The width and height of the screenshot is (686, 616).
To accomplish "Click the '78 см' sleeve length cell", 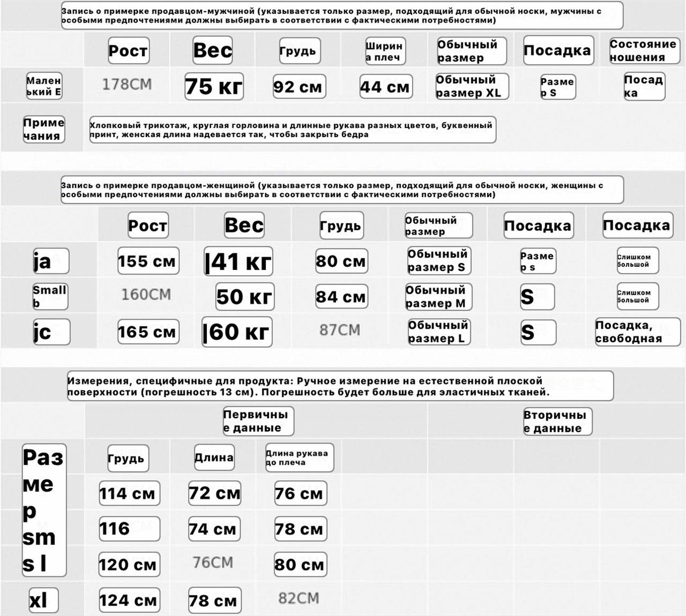I will [x=300, y=529].
